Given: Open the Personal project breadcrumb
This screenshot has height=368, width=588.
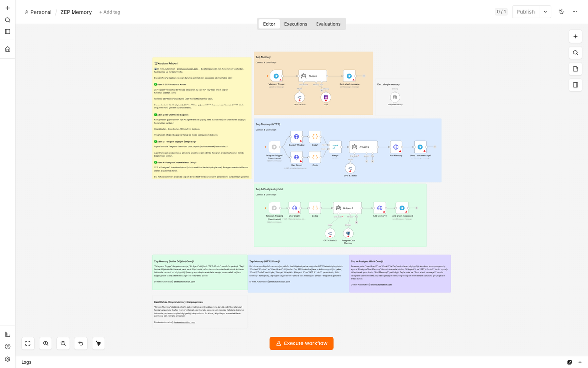Looking at the screenshot, I should coord(38,12).
